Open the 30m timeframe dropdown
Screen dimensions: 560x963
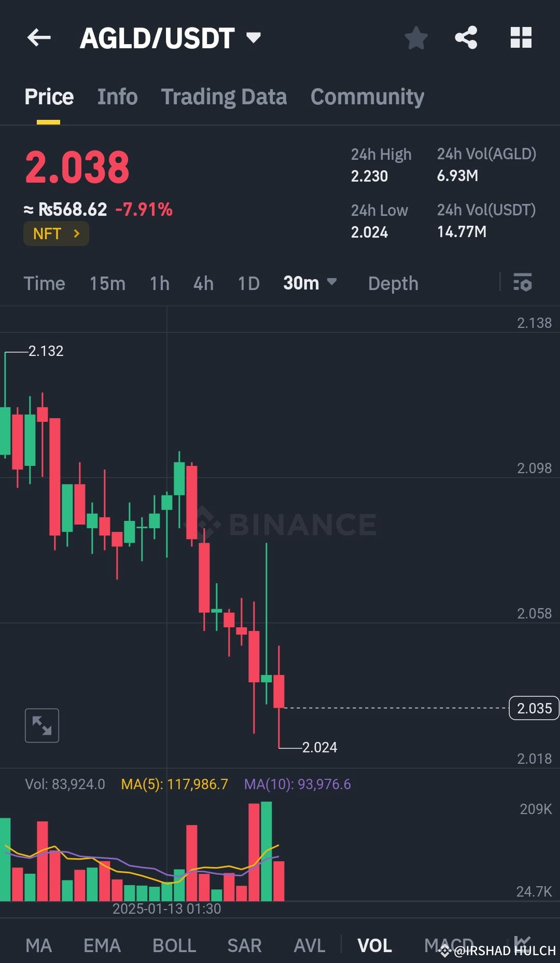click(x=310, y=283)
